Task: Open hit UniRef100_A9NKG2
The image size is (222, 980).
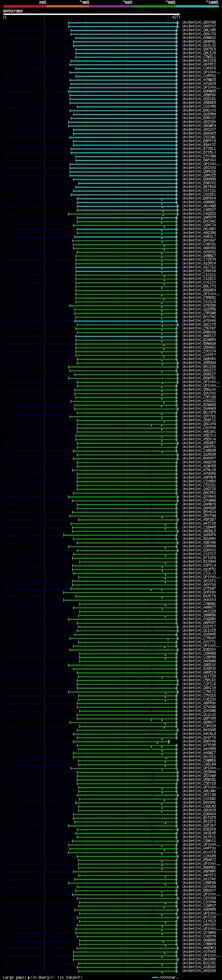Action: point(199,38)
